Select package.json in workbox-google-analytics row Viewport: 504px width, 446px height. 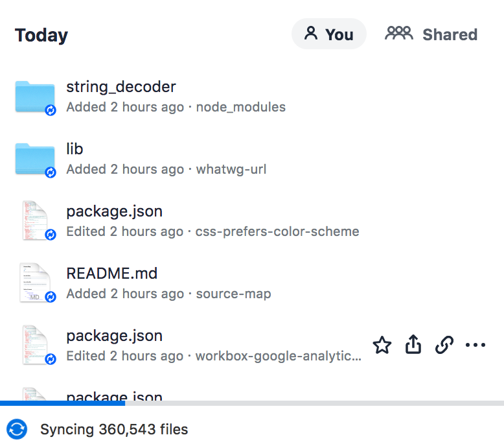114,336
